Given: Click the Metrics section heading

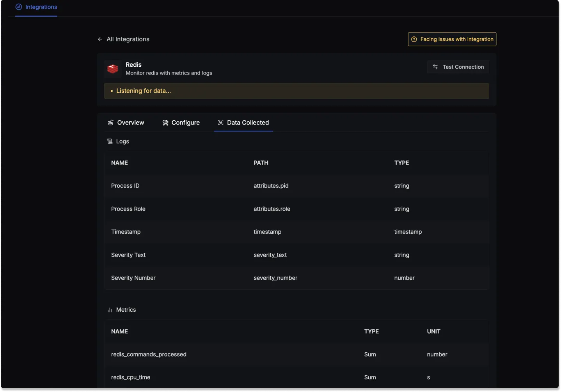Looking at the screenshot, I should click(x=126, y=310).
